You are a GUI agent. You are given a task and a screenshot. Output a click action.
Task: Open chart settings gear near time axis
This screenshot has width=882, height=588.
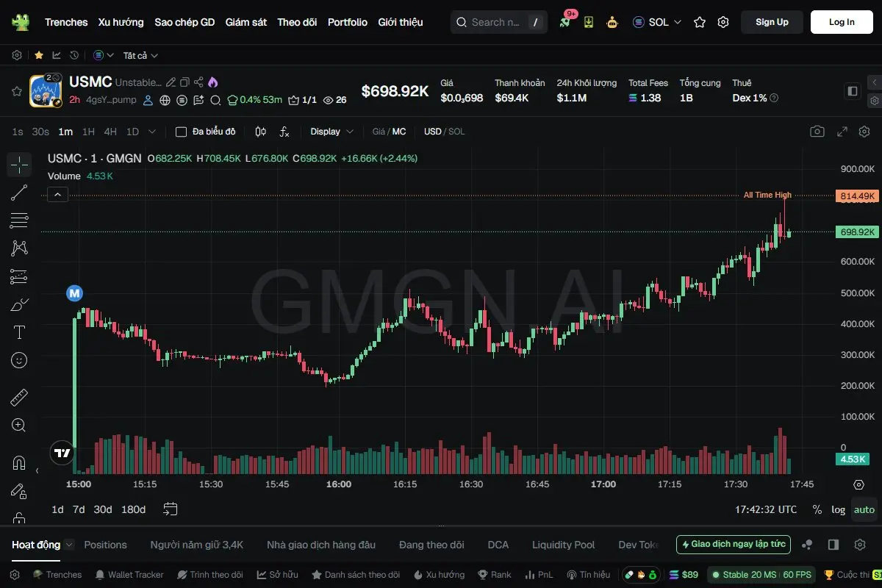click(858, 484)
